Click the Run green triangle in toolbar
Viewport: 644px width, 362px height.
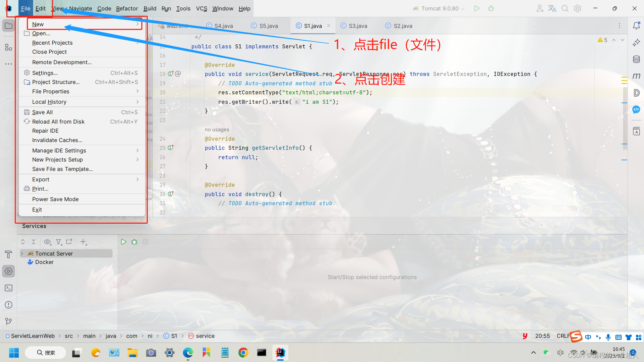coord(477,8)
